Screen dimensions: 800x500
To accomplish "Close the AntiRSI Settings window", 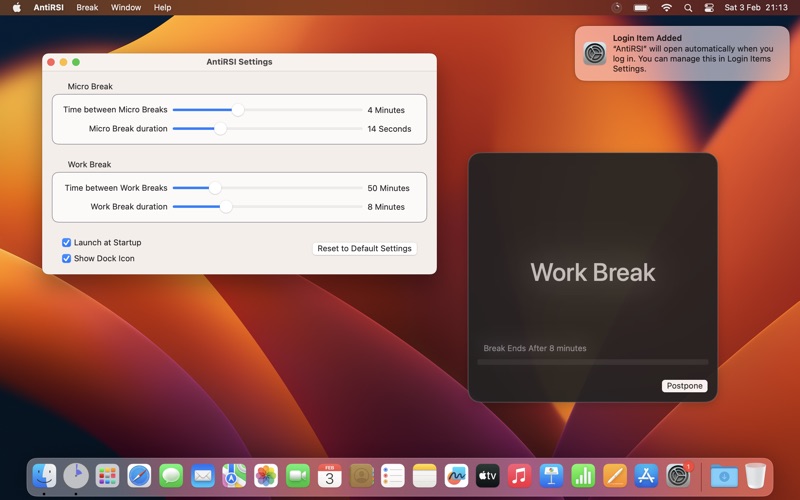I will pyautogui.click(x=51, y=62).
